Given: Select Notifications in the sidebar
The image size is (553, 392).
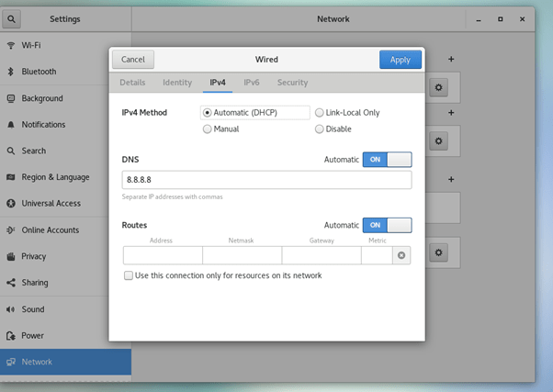Looking at the screenshot, I should coord(43,125).
